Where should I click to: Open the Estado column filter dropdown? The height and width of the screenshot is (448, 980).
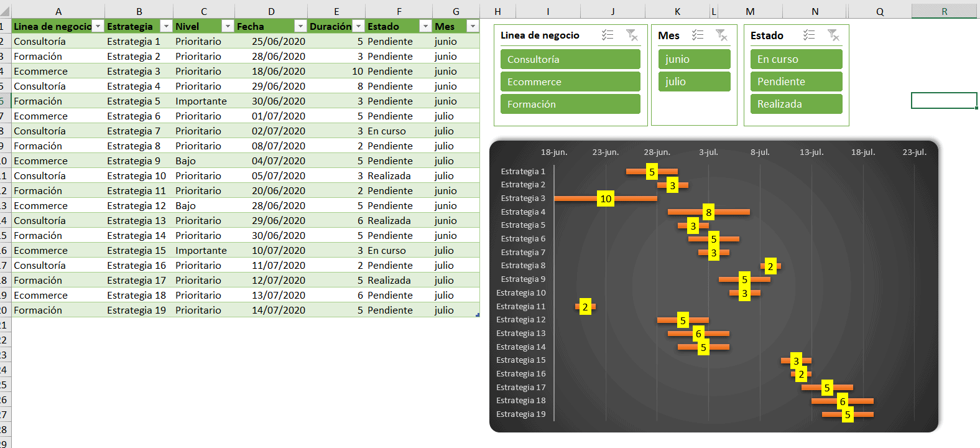(425, 26)
